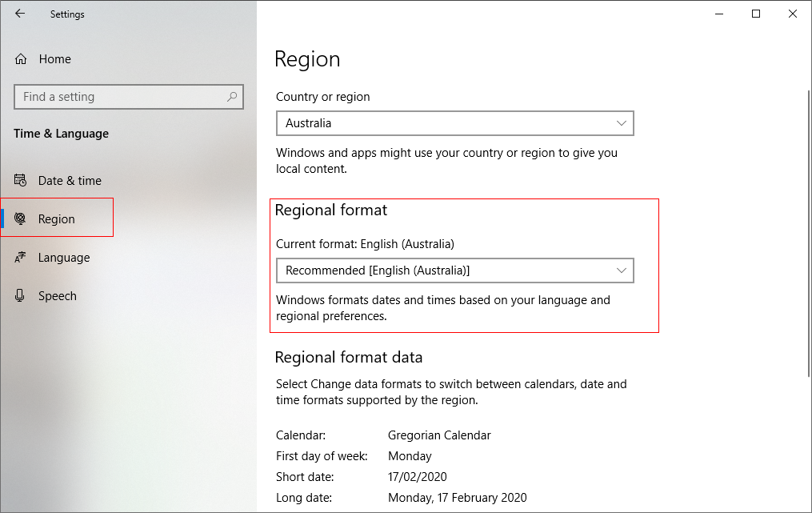
Task: Switch to the Date & time page
Action: 70,180
